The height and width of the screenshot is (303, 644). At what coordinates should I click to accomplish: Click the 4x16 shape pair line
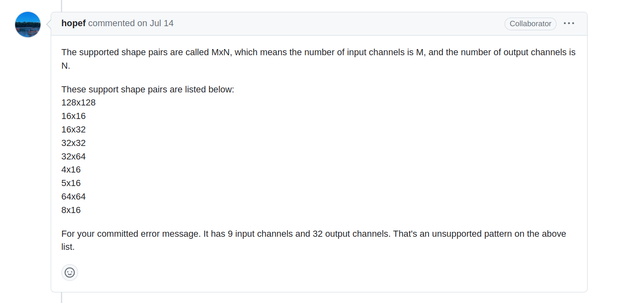(x=71, y=170)
